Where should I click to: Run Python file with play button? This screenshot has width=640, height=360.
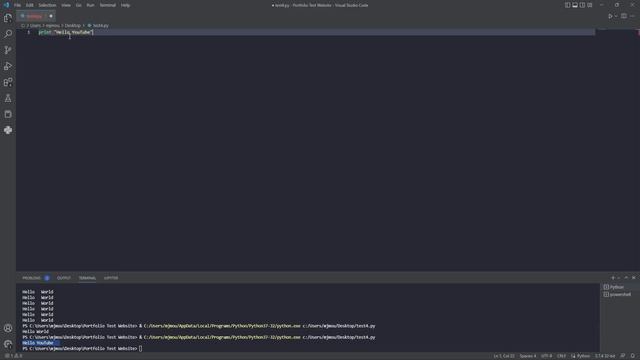coord(610,16)
